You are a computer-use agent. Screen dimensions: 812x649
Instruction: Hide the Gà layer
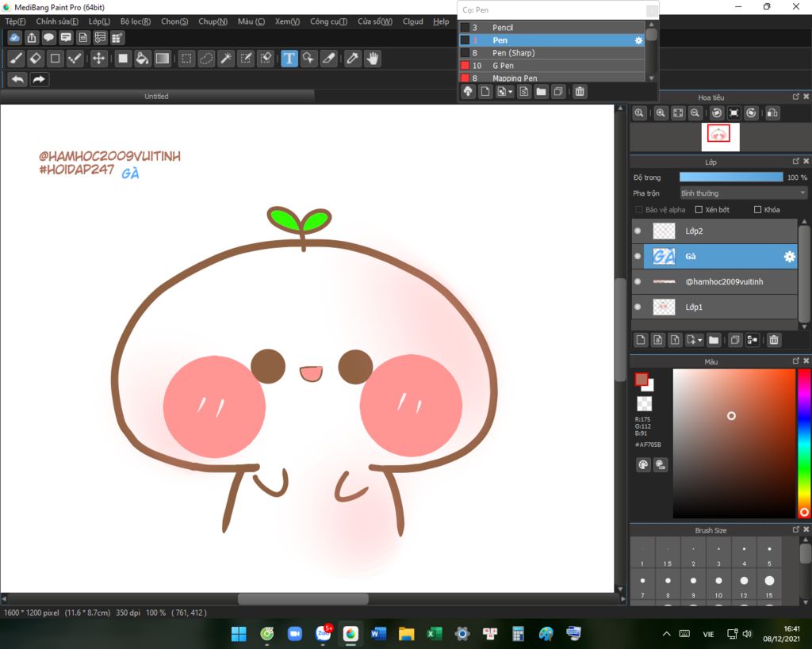638,256
